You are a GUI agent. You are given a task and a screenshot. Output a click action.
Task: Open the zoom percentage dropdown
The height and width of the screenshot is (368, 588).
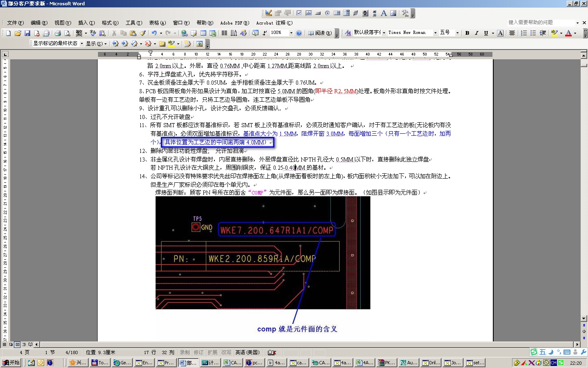tap(291, 33)
